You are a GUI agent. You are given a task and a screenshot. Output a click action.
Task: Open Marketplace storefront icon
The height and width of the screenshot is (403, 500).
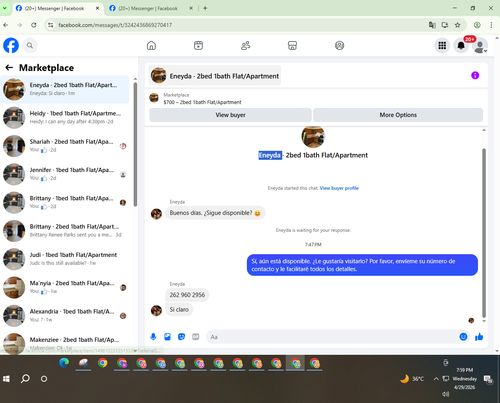[292, 45]
